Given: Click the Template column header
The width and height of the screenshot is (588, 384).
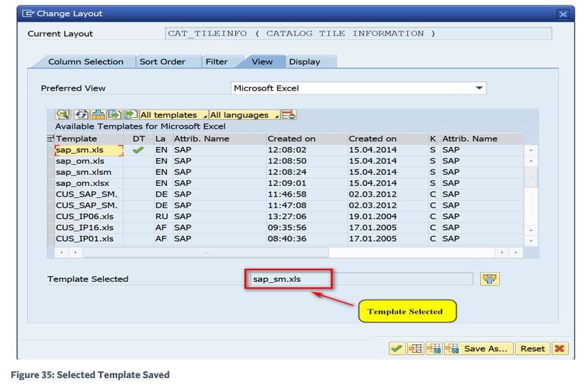Looking at the screenshot, I should pyautogui.click(x=89, y=139).
